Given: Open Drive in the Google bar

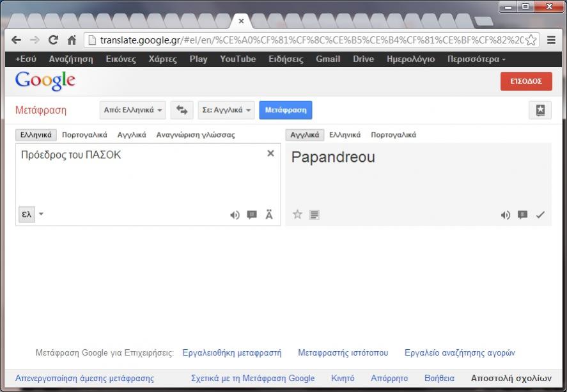Looking at the screenshot, I should tap(364, 59).
